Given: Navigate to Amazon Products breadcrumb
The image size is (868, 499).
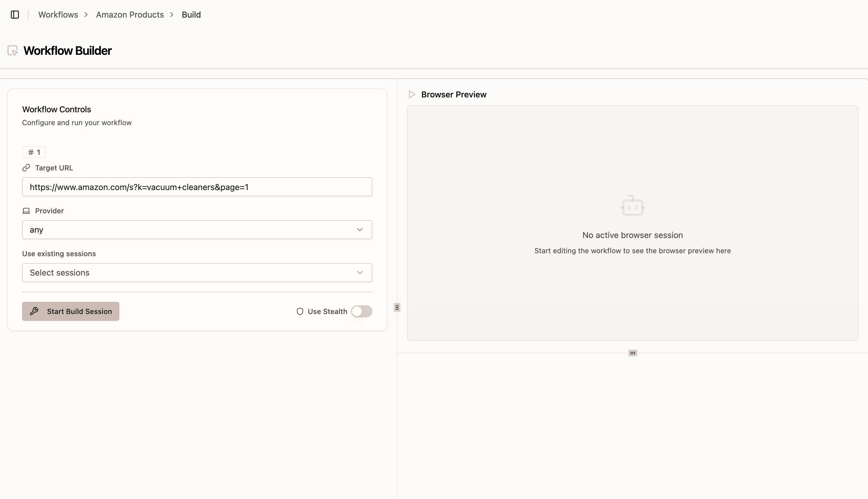Looking at the screenshot, I should 129,15.
